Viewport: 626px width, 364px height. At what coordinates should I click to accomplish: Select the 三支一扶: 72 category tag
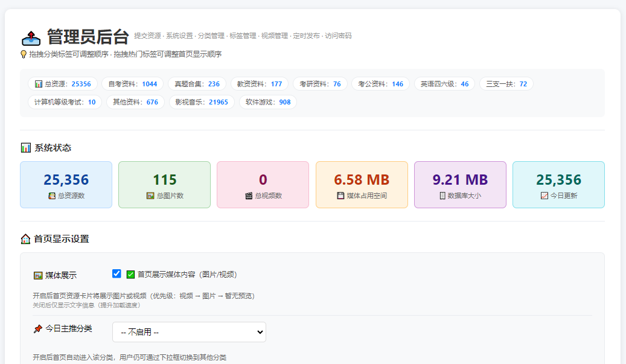pos(506,84)
